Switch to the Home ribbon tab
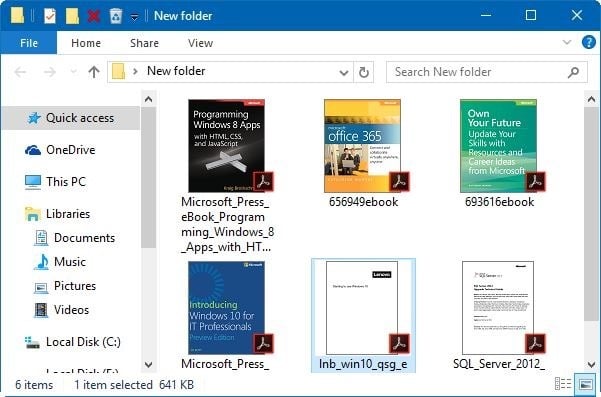The width and height of the screenshot is (601, 397). (86, 43)
